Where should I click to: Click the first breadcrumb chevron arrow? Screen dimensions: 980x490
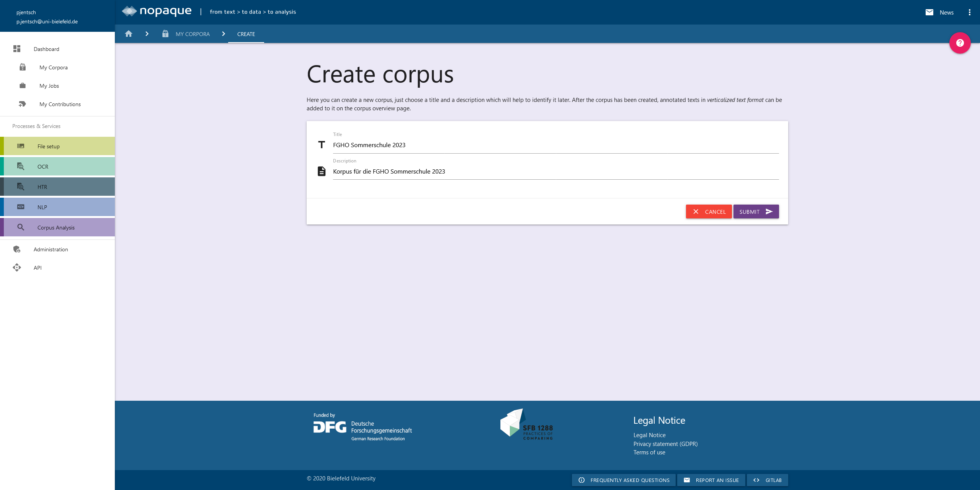[x=147, y=34]
